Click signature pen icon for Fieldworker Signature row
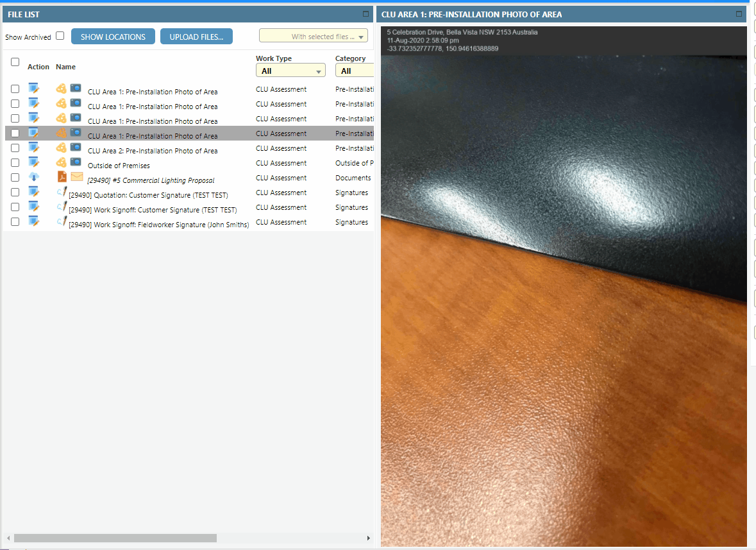Screen dimensions: 756x550 [x=62, y=221]
